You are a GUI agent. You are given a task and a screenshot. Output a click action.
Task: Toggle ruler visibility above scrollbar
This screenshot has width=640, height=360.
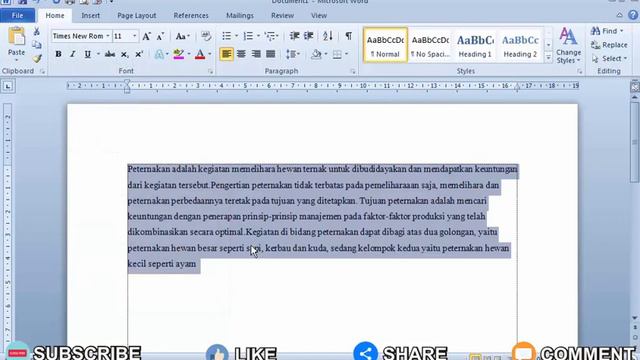(635, 87)
